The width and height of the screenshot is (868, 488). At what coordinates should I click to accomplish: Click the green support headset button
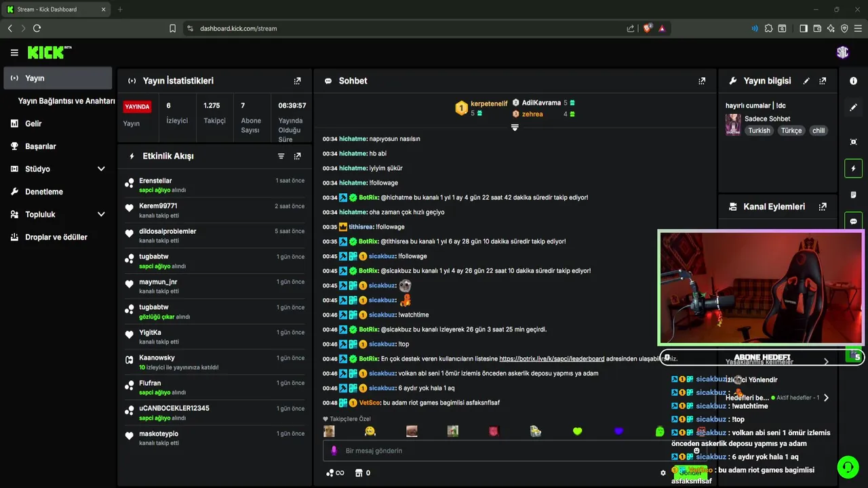[848, 467]
